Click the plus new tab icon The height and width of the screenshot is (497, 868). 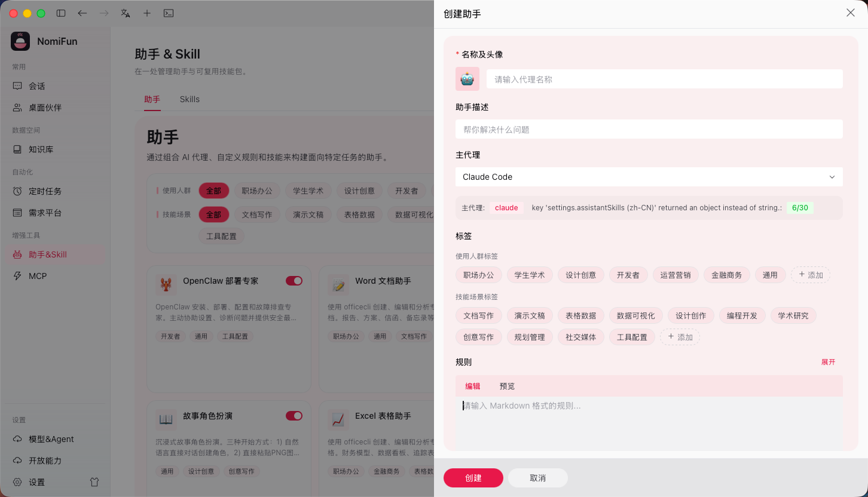tap(147, 13)
